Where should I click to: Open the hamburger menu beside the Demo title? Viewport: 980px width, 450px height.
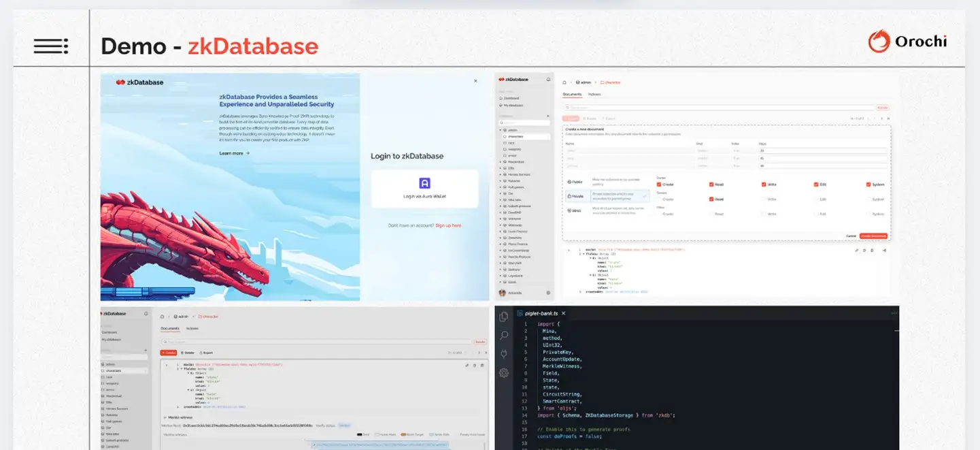[x=50, y=46]
